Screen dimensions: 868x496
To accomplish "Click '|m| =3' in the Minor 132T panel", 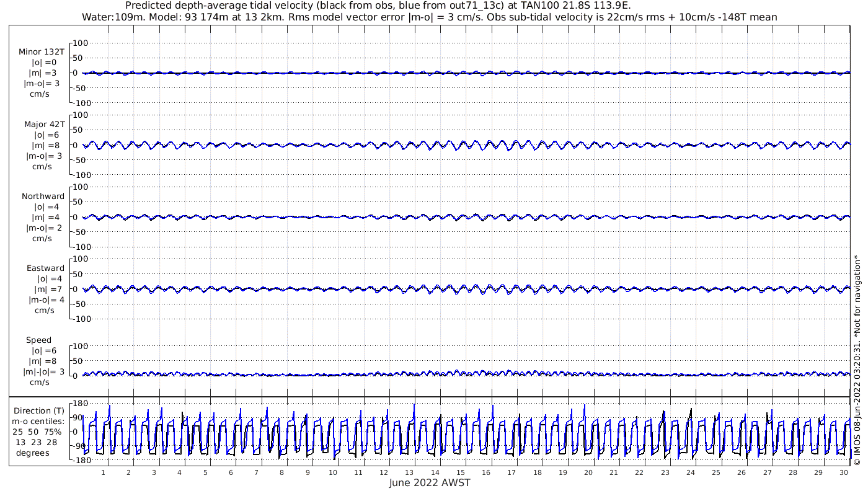I will click(x=44, y=73).
